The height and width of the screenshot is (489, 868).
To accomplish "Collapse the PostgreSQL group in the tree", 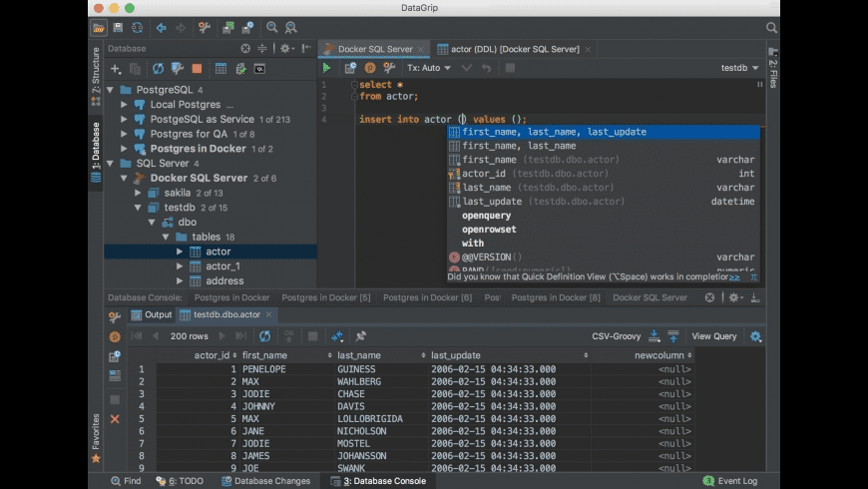I will 110,90.
